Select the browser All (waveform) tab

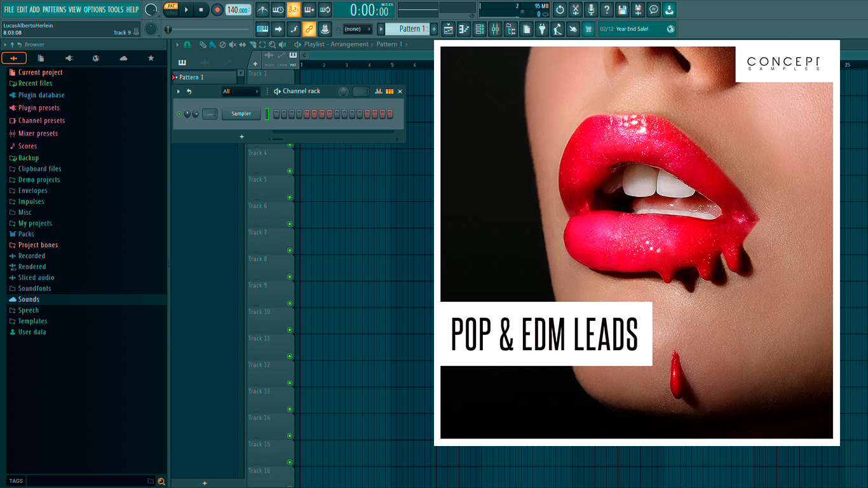tap(14, 58)
